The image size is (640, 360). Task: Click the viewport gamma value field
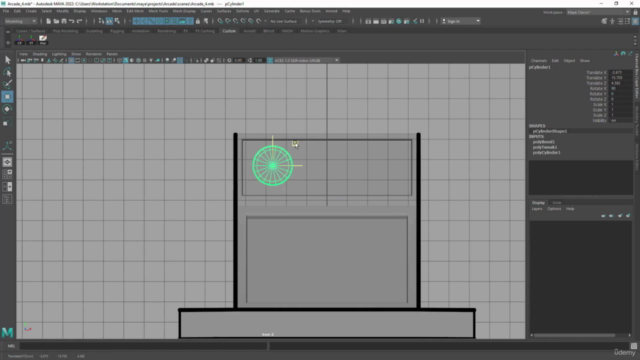pos(259,60)
